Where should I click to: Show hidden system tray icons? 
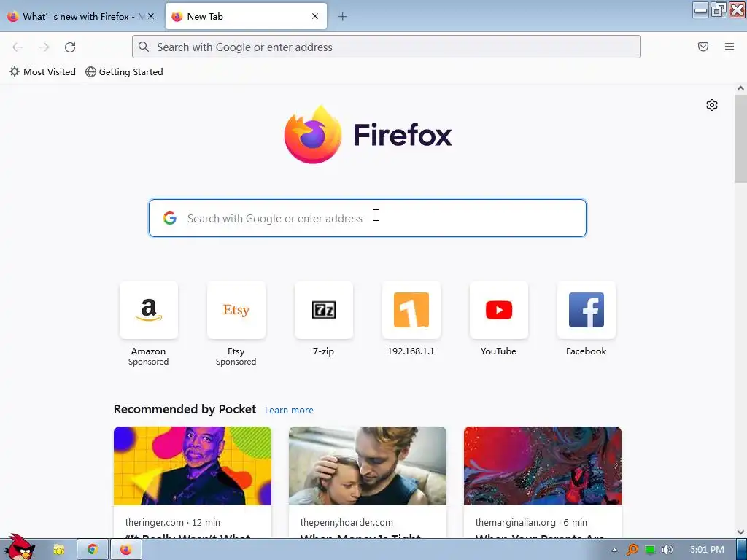614,550
